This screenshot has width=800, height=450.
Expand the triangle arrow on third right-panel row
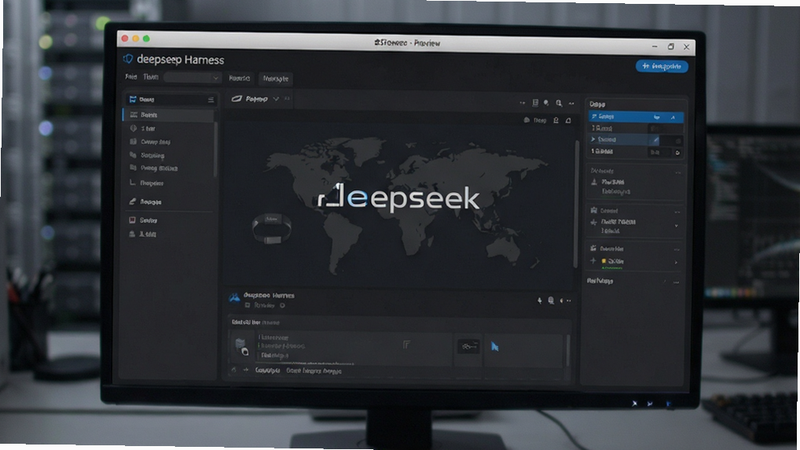[x=593, y=139]
